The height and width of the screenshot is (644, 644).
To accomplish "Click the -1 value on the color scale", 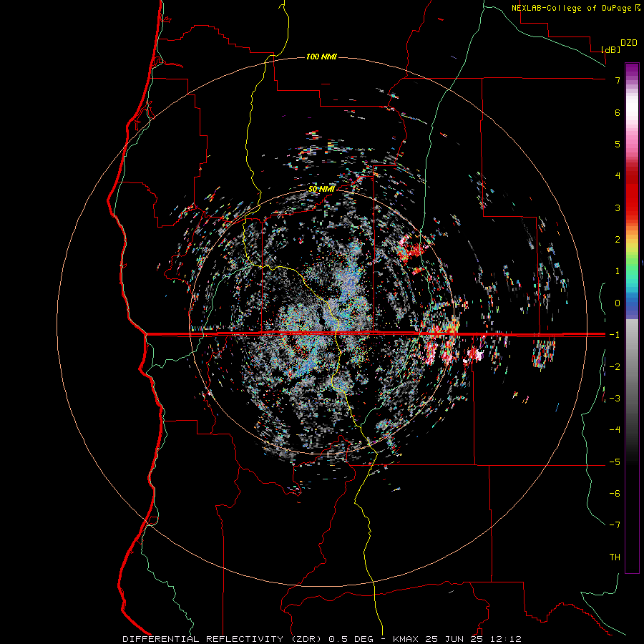I will click(615, 335).
